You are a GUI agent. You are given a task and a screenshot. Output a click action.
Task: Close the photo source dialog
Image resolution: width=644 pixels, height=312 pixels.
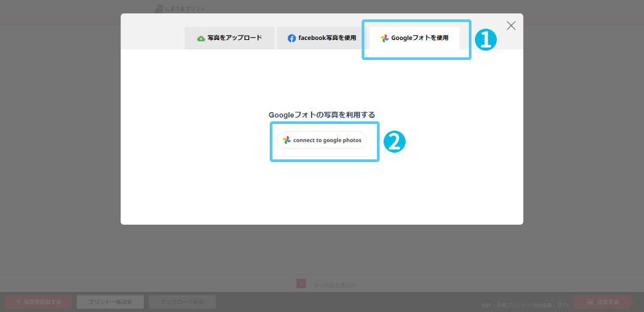[x=511, y=25]
